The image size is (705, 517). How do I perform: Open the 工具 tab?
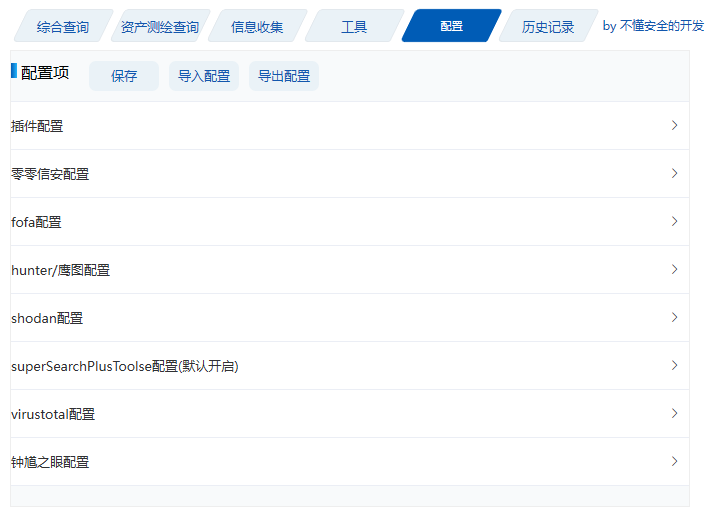coord(354,27)
